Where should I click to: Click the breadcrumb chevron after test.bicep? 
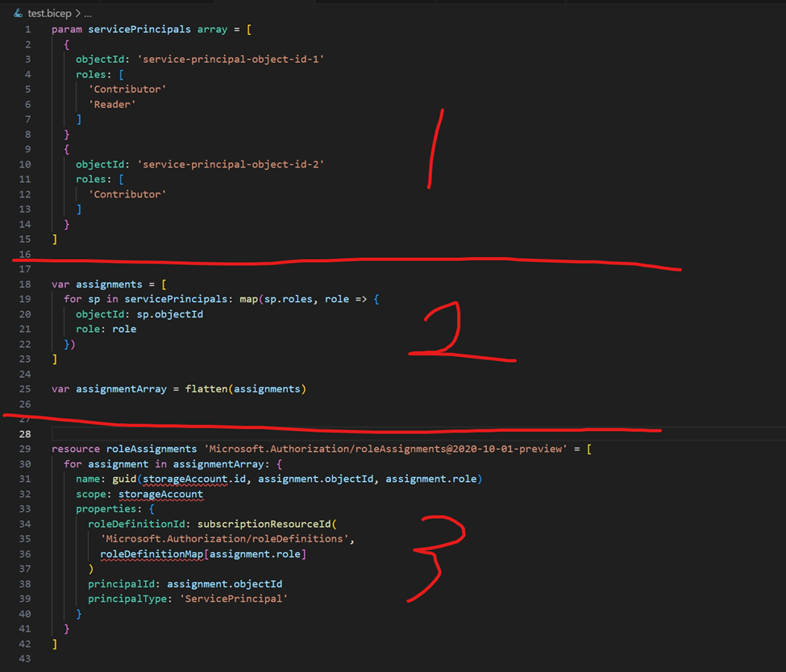[77, 14]
